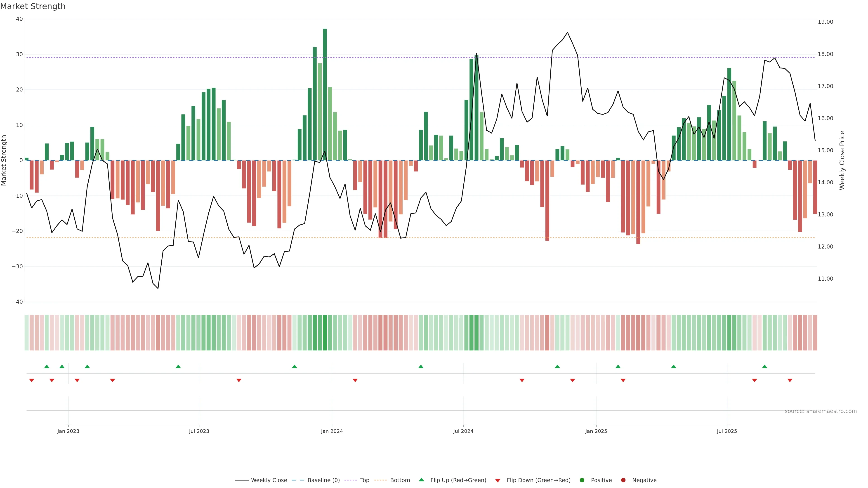Viewport: 868px width, 488px height.
Task: Click the first flip-up marker near Jan 2023
Action: tap(47, 366)
